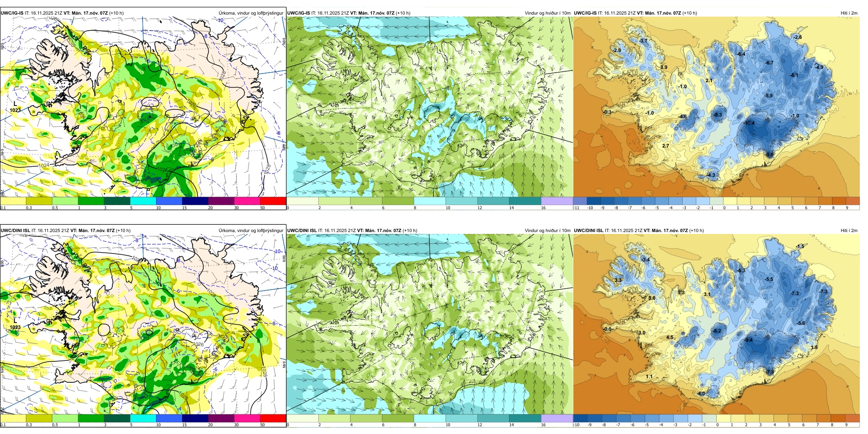This screenshot has width=868, height=434.
Task: Click 'Vindur og hviður í 10m' title of IG-IS panel
Action: pos(548,13)
